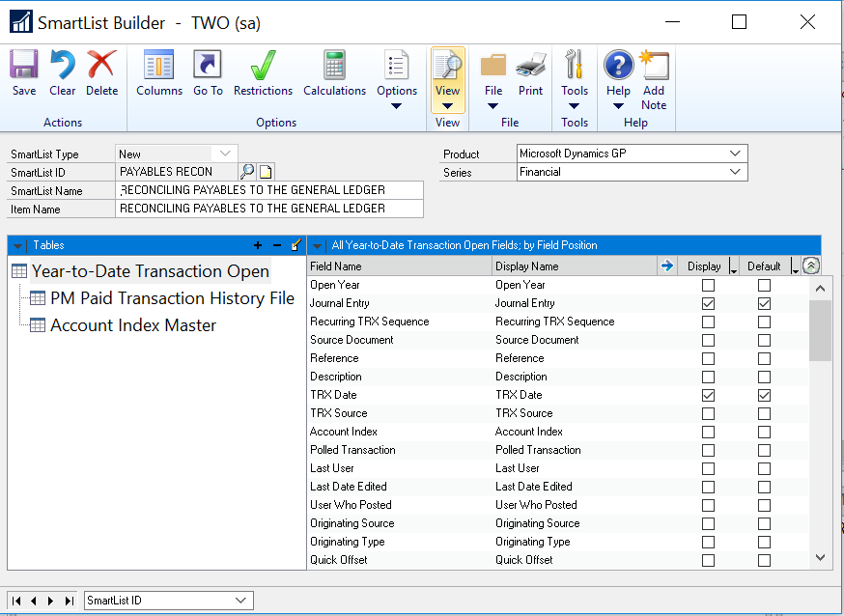Viewport: 844px width, 616px height.
Task: Click in the SmartList Name field
Action: coord(269,190)
